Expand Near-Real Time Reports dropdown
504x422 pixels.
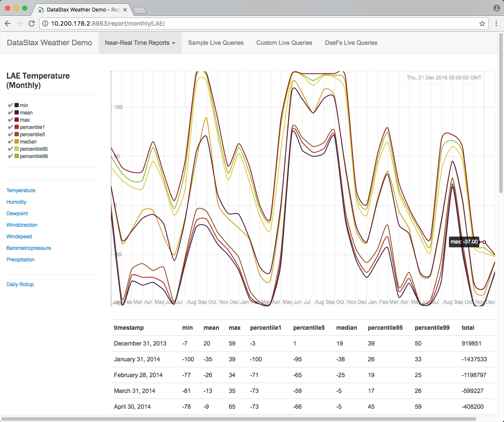tap(140, 43)
